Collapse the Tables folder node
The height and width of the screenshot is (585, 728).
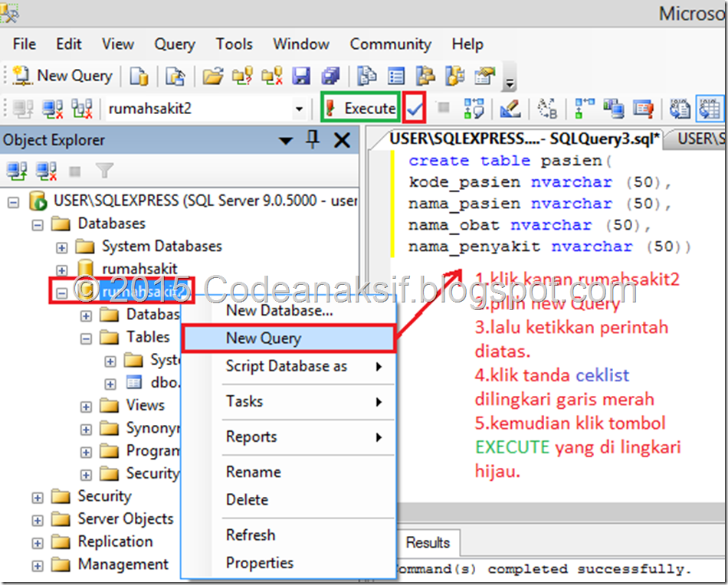click(x=86, y=338)
